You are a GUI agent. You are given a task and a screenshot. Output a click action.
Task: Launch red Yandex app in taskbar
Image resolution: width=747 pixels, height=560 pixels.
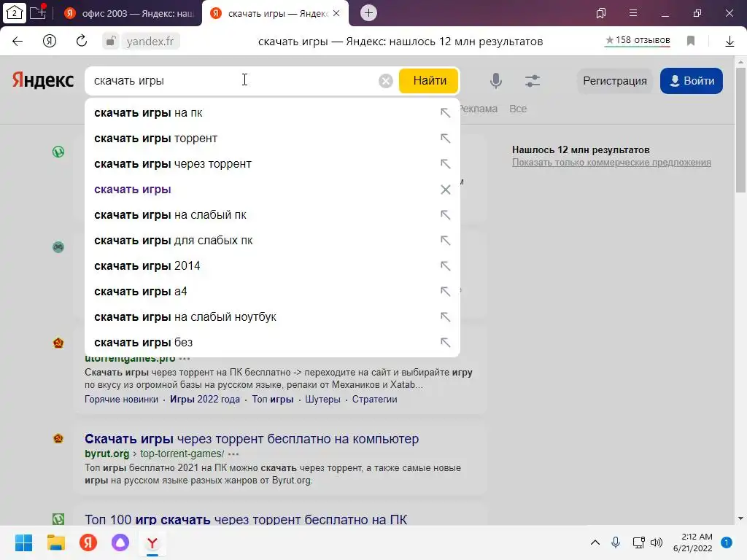[88, 542]
